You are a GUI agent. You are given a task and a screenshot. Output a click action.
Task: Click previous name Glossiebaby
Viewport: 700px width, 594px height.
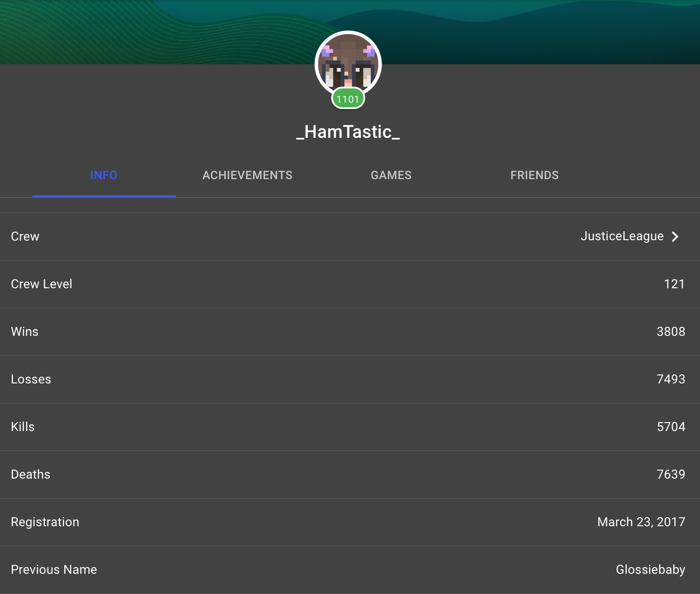(651, 570)
